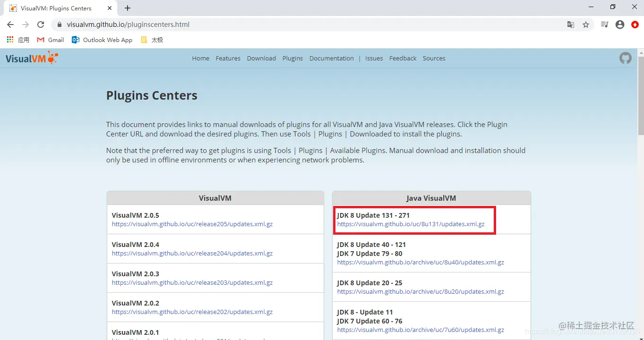Go to Home in the navigation
The width and height of the screenshot is (644, 340).
point(200,58)
